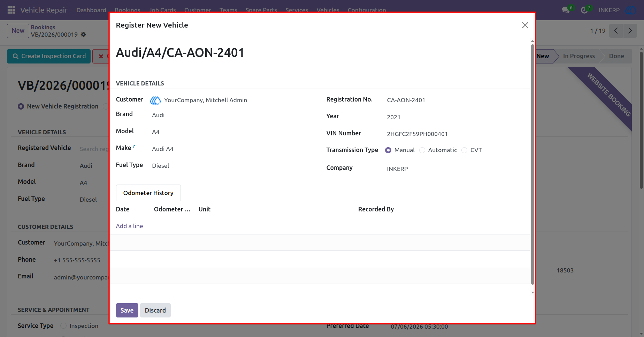Viewport: 644px width, 337px height.
Task: Open the apps grid menu icon
Action: point(11,10)
